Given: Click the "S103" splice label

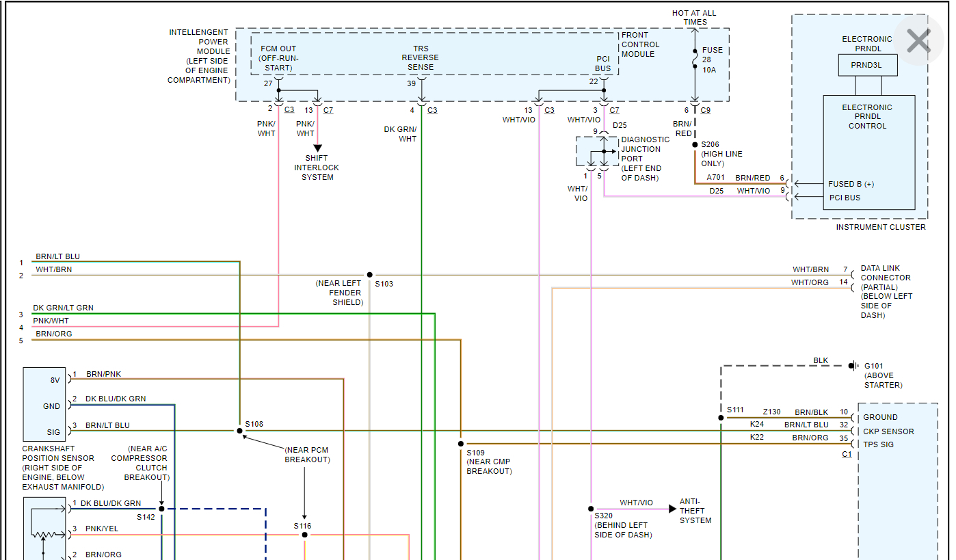Looking at the screenshot, I should [384, 284].
